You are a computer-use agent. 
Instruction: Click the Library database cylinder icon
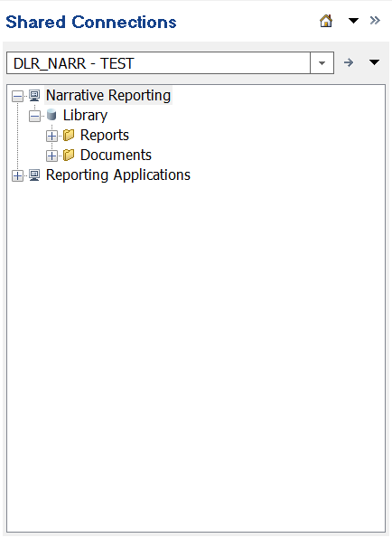tap(51, 115)
